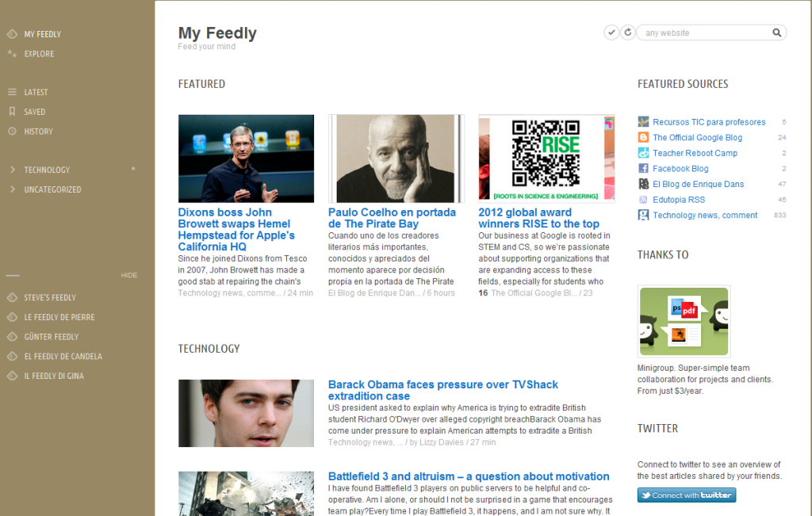Click Technology news, comment Guardian favicon

point(643,216)
